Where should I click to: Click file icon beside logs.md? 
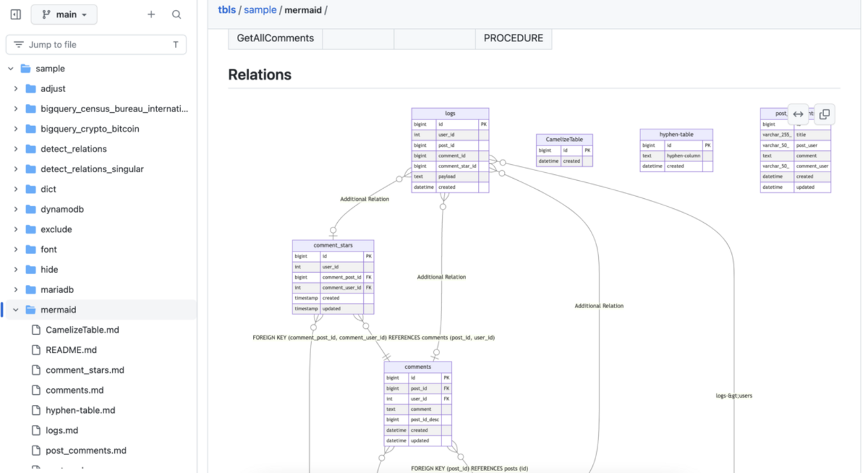pyautogui.click(x=36, y=430)
